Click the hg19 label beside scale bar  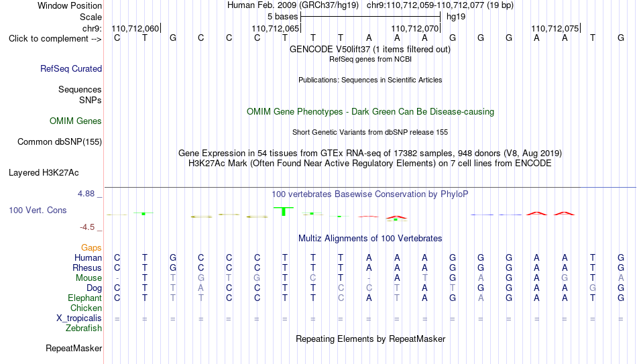pyautogui.click(x=456, y=17)
